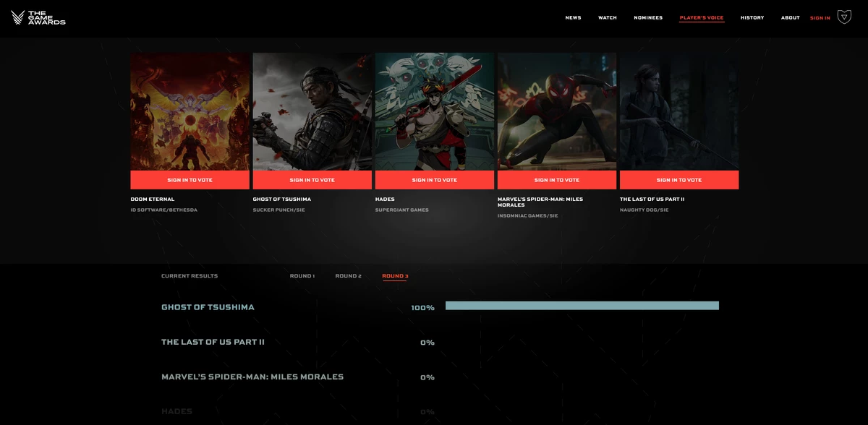Click Ghost of Tsushima in results list

tap(208, 307)
